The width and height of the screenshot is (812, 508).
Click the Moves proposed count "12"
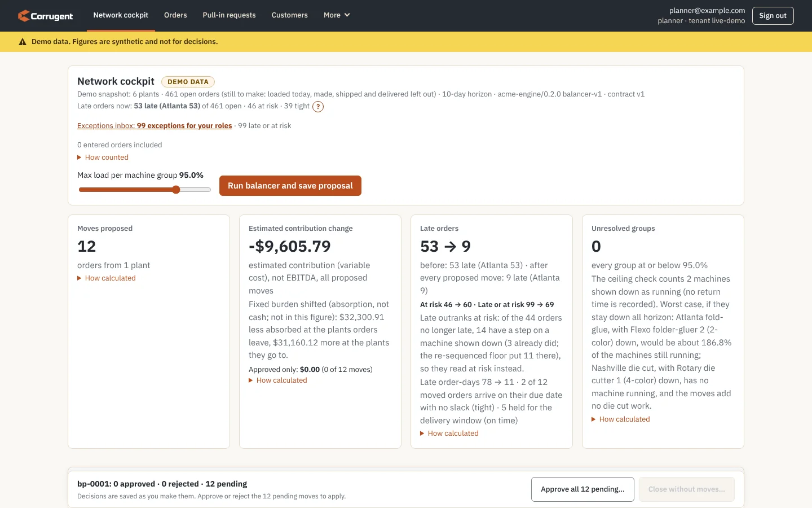tap(87, 247)
